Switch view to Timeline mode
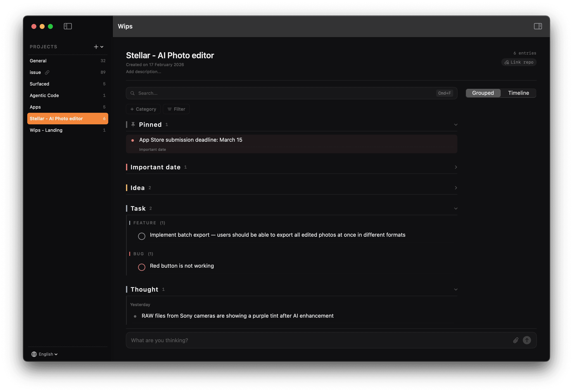This screenshot has width=573, height=392. coord(518,93)
